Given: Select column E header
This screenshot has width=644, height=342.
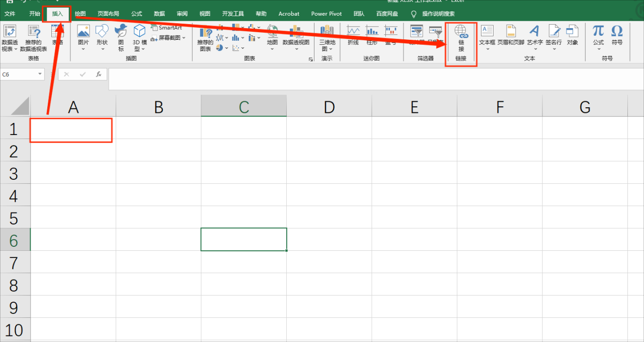Looking at the screenshot, I should pyautogui.click(x=414, y=106).
